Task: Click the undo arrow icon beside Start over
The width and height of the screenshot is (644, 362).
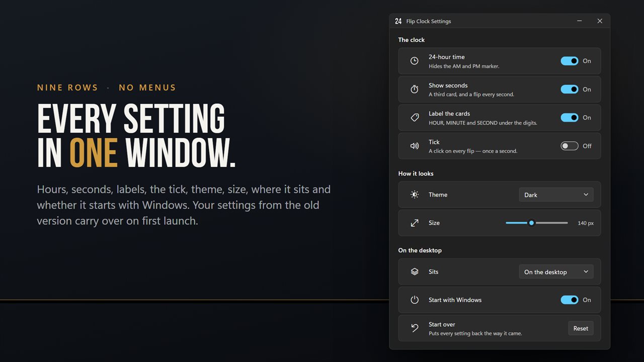Action: pos(415,328)
